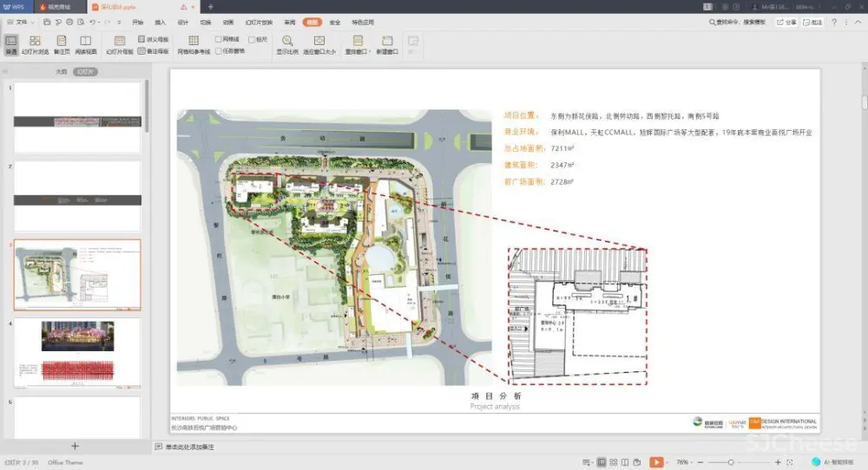Open the Design ribbon tab (设计)
Screen dimensions: 868x470
pyautogui.click(x=182, y=22)
